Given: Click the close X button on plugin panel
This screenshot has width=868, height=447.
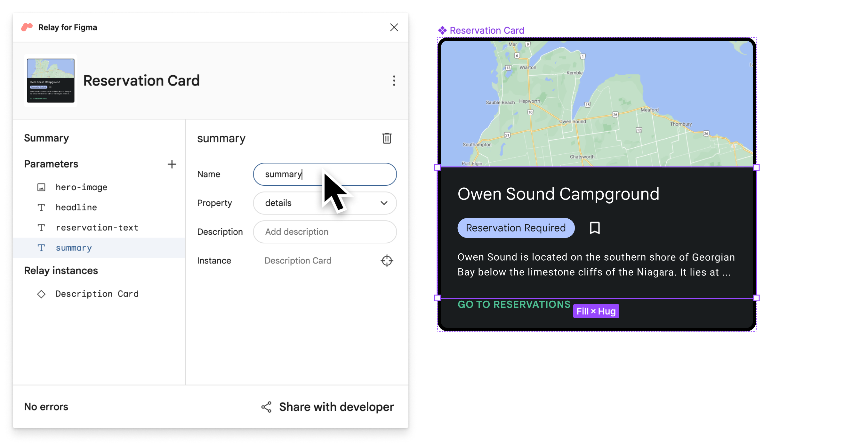Looking at the screenshot, I should coord(394,27).
